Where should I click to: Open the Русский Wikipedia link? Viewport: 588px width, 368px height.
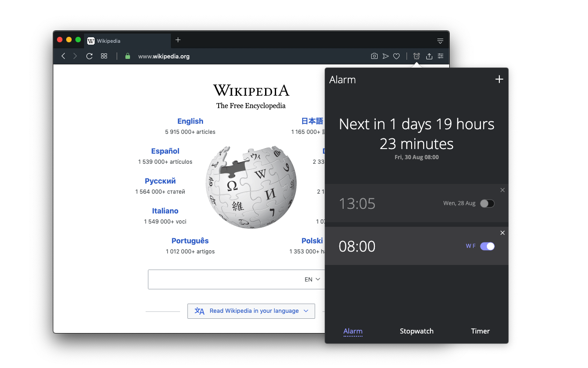pyautogui.click(x=160, y=181)
